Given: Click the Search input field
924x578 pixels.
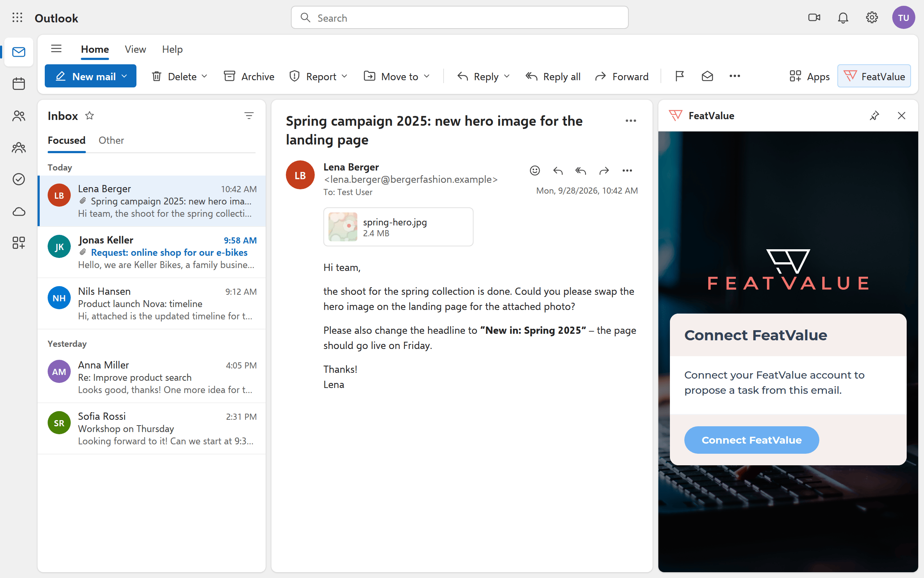Looking at the screenshot, I should [459, 18].
